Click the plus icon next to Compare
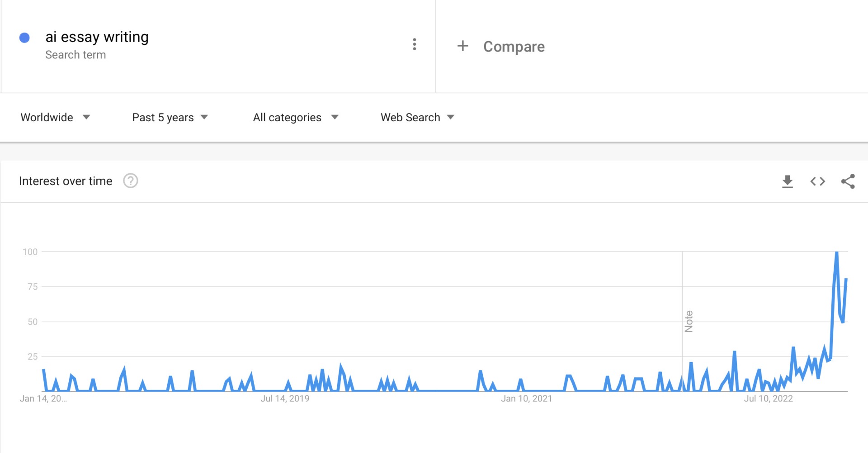Viewport: 868px width, 453px height. click(x=462, y=46)
